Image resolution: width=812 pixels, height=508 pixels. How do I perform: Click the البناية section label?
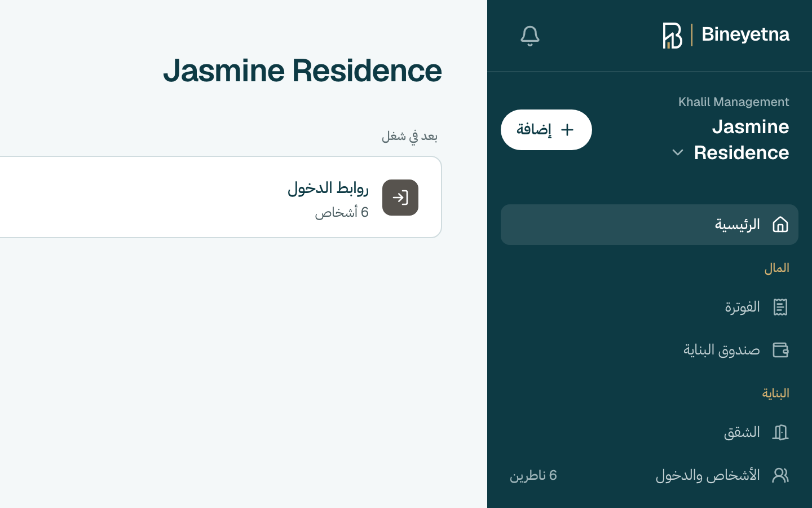tap(776, 393)
